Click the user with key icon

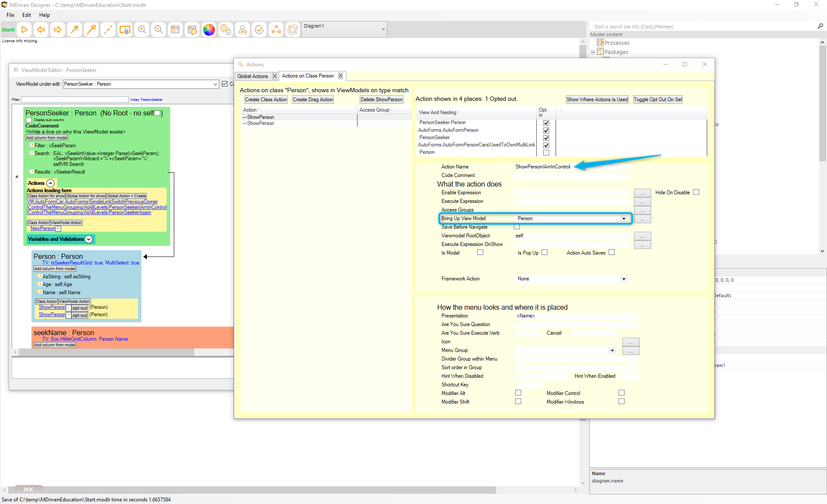click(243, 30)
